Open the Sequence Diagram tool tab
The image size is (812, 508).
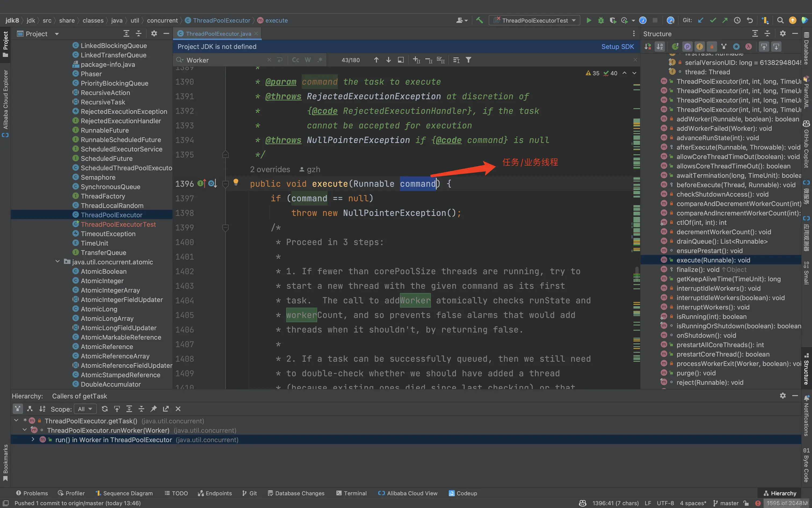pyautogui.click(x=124, y=493)
